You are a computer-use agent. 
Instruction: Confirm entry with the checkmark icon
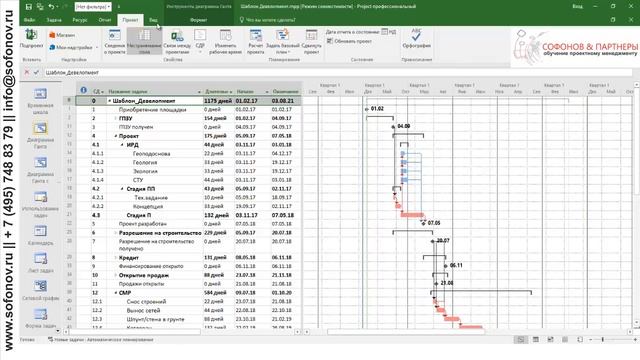click(x=36, y=72)
